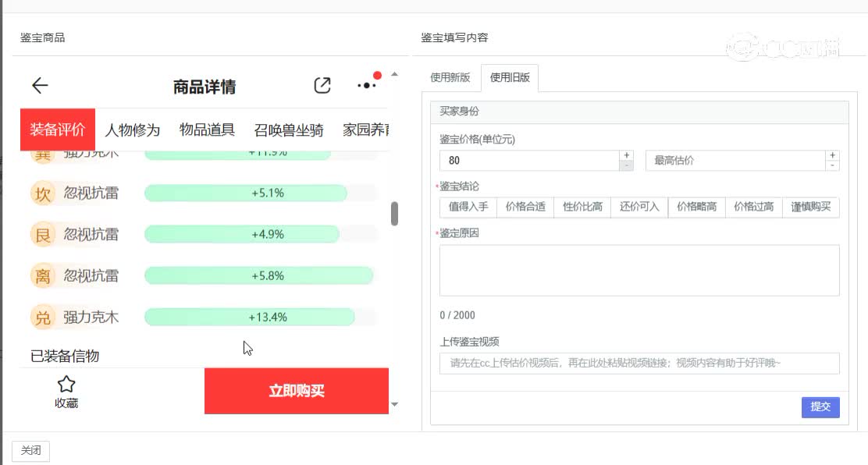Click the 关闭 close link
The height and width of the screenshot is (465, 868).
[30, 450]
